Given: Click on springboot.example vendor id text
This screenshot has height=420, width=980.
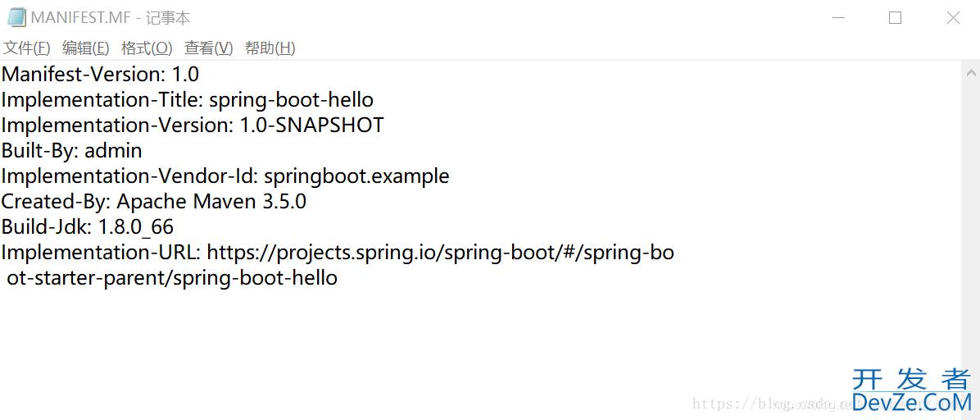Looking at the screenshot, I should [x=357, y=176].
